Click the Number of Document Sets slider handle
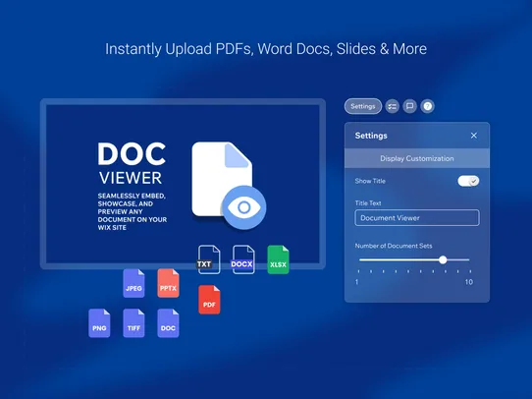 point(443,259)
